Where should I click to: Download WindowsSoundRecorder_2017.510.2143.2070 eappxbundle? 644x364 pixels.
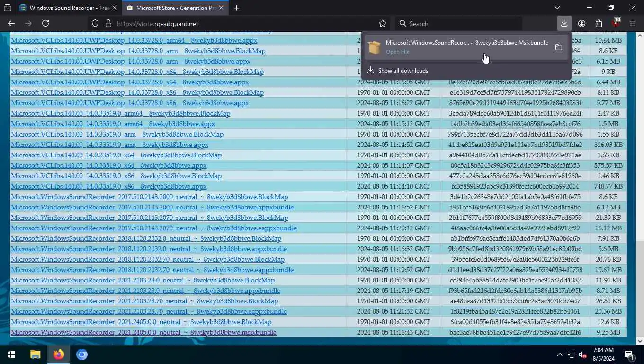click(154, 228)
